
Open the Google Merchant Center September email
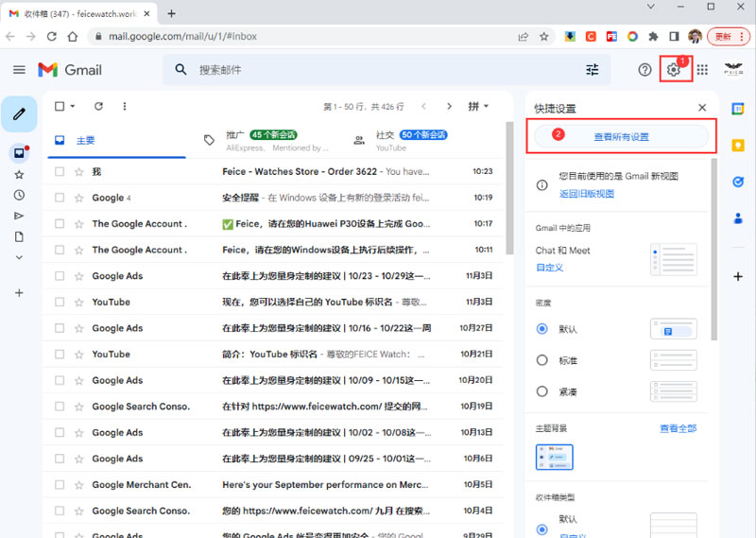[273, 484]
